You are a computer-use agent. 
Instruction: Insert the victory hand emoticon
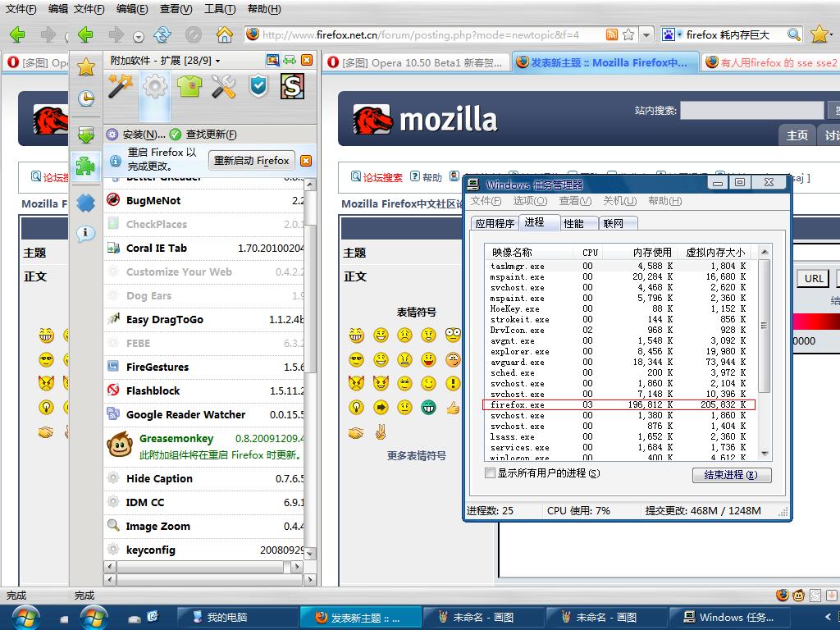pyautogui.click(x=381, y=431)
